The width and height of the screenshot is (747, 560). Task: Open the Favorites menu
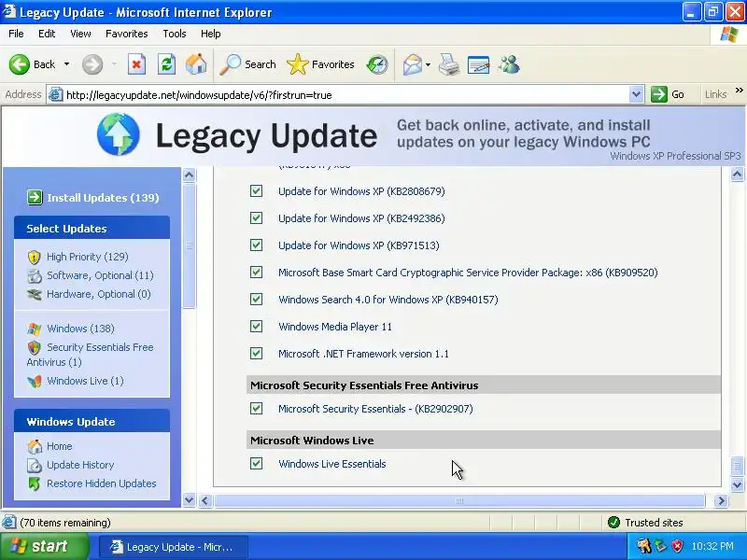pos(127,34)
